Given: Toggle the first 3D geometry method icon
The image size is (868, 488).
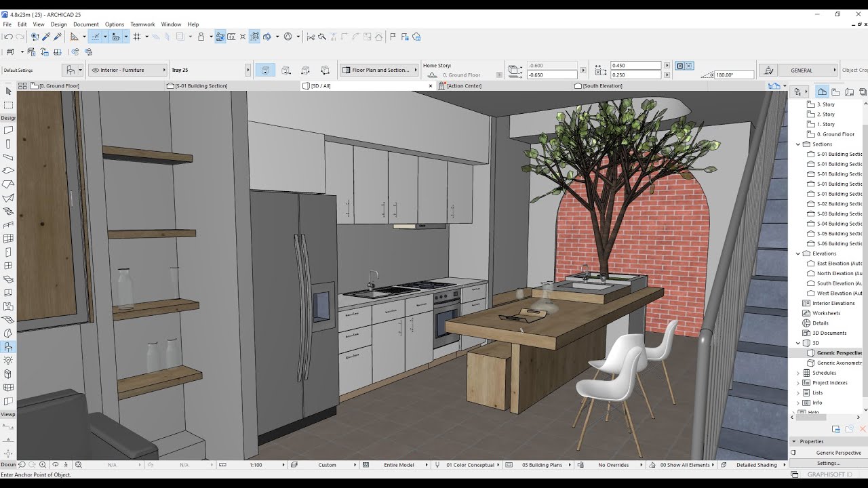Looking at the screenshot, I should pyautogui.click(x=265, y=70).
